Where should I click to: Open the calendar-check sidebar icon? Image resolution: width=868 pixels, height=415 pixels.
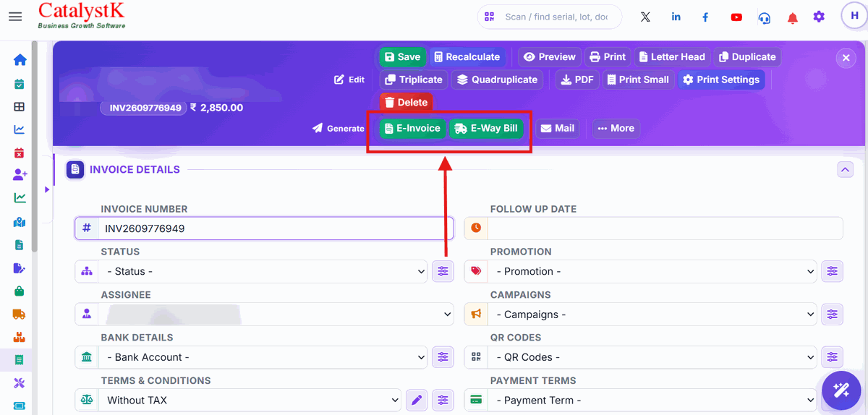pyautogui.click(x=20, y=85)
